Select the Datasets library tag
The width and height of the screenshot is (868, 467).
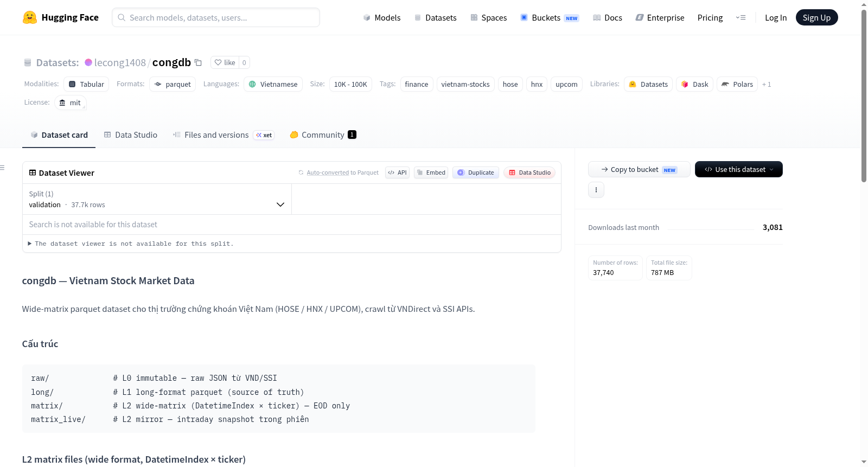click(x=648, y=84)
